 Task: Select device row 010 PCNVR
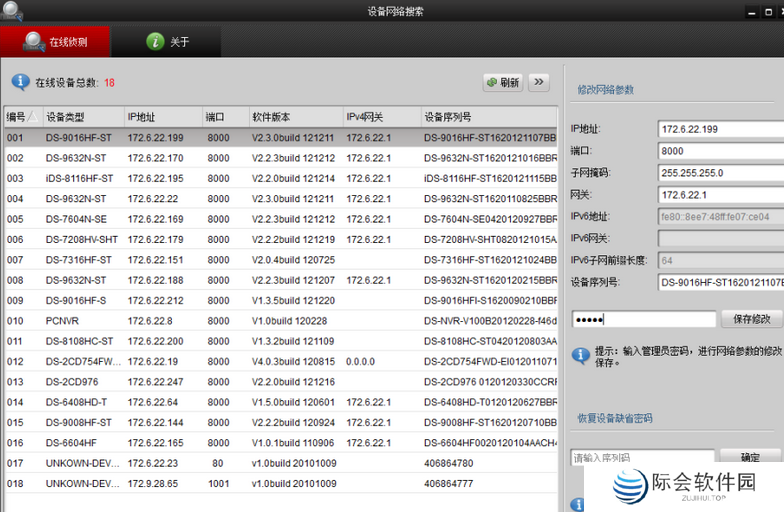tap(278, 321)
